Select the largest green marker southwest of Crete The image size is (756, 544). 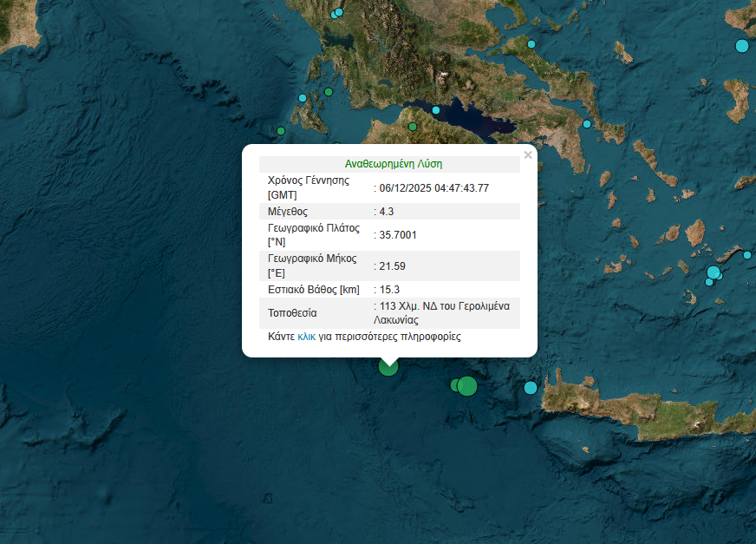[x=467, y=386]
